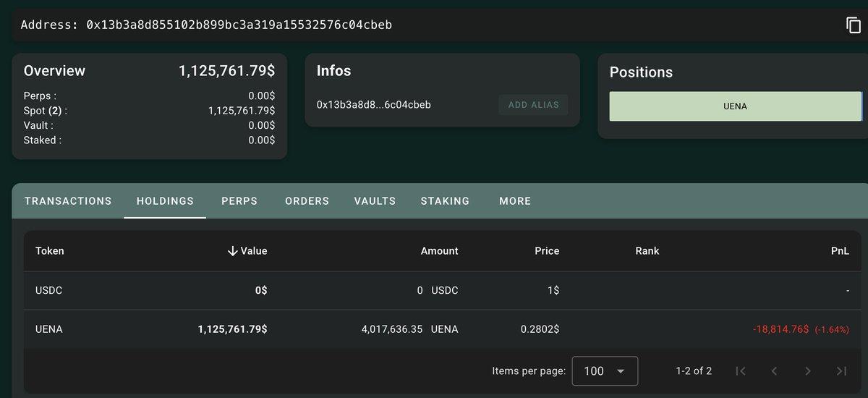This screenshot has width=868, height=398.
Task: Sort by the PnL column header
Action: click(840, 251)
